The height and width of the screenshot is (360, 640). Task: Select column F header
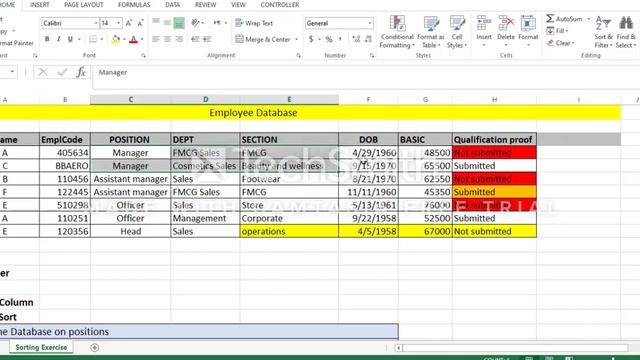click(368, 100)
